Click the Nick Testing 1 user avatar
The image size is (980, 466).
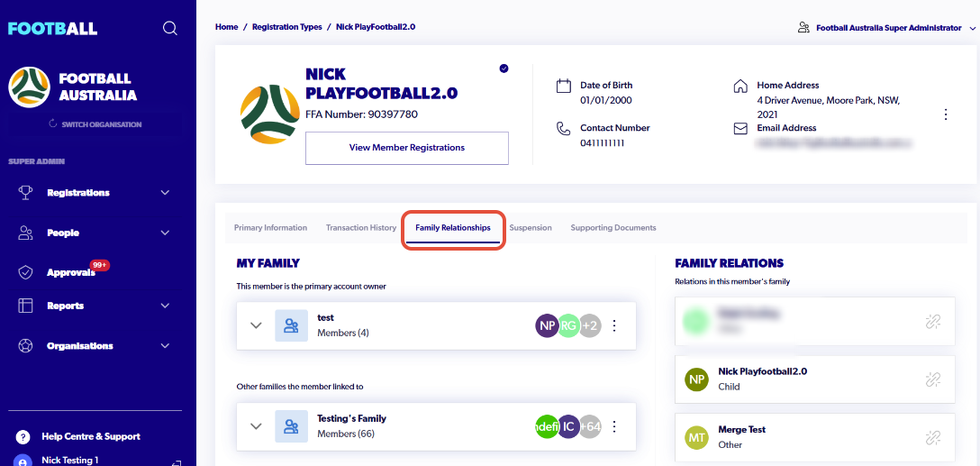point(23,461)
